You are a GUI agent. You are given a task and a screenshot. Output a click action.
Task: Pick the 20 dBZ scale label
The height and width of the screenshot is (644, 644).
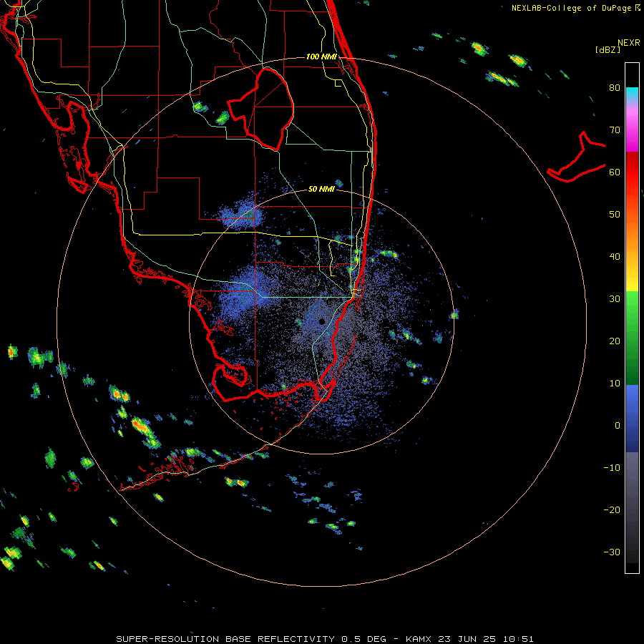pyautogui.click(x=615, y=341)
